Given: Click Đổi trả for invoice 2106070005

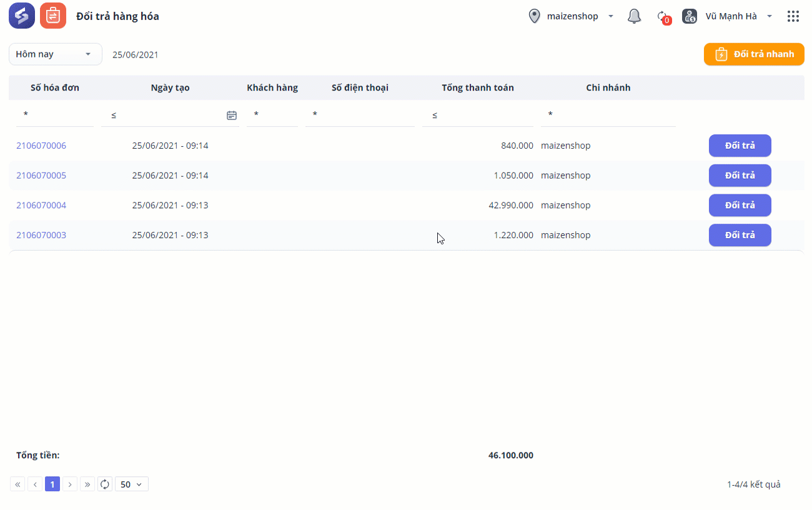Looking at the screenshot, I should tap(740, 176).
